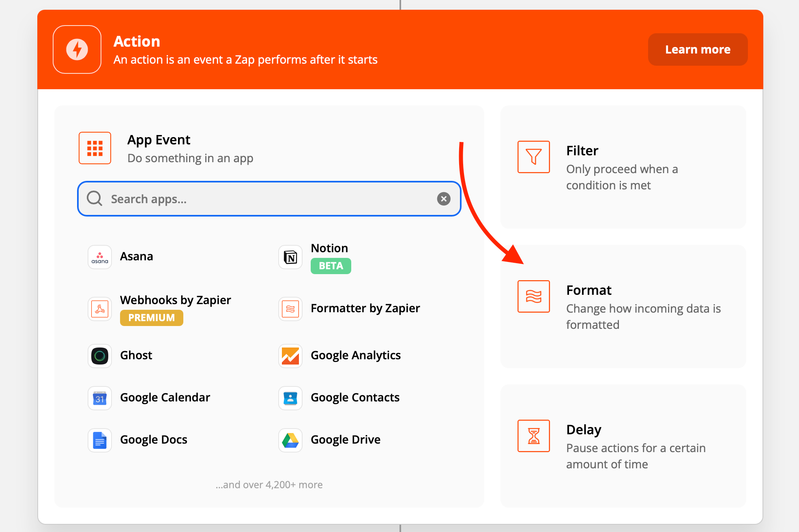
Task: Pick the Google Analytics icon
Action: [x=290, y=356]
